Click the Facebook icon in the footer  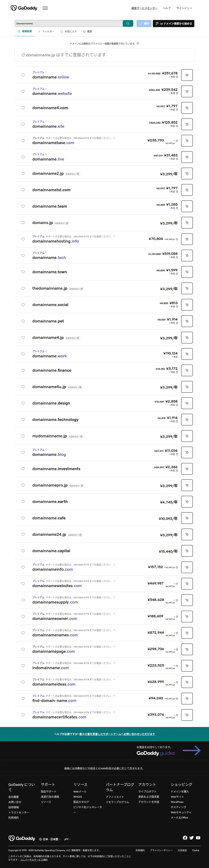(x=185, y=838)
